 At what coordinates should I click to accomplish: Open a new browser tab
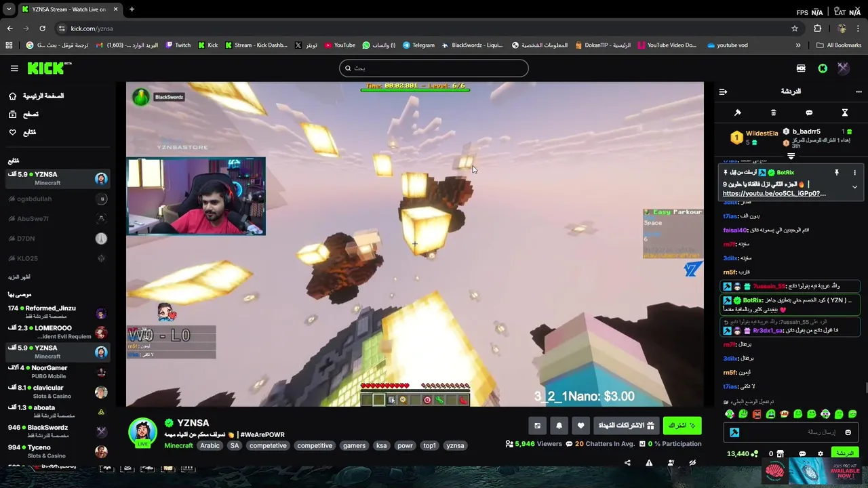click(132, 9)
